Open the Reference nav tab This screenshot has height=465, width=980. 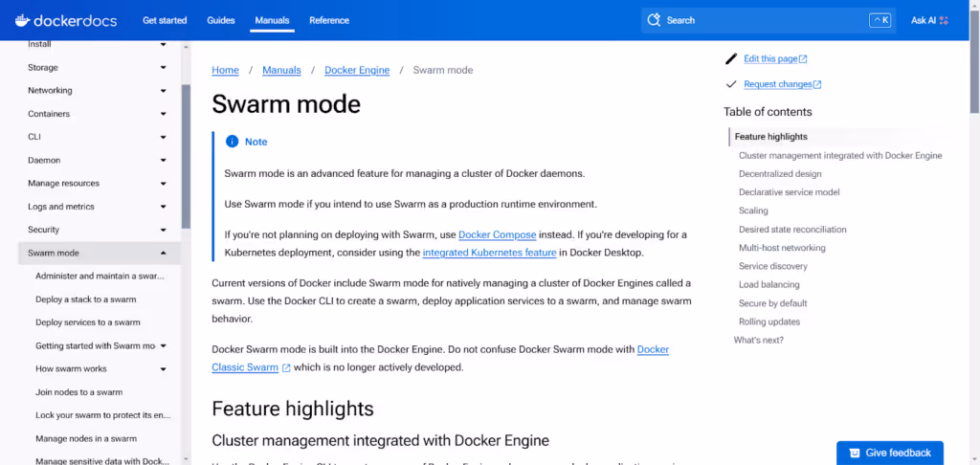pyautogui.click(x=329, y=20)
